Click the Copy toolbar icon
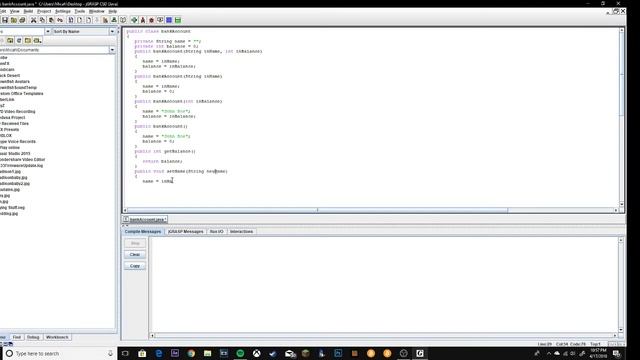Viewport: 640px width, 360px height. (x=42, y=20)
